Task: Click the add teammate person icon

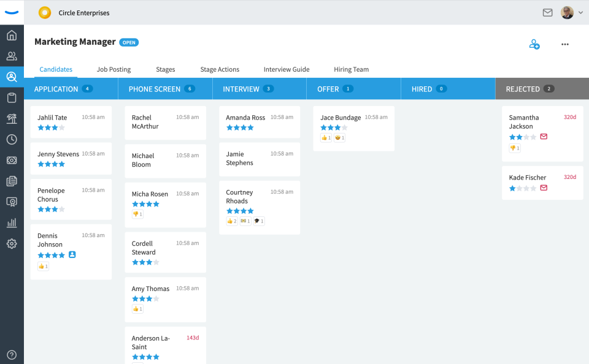Action: point(534,45)
